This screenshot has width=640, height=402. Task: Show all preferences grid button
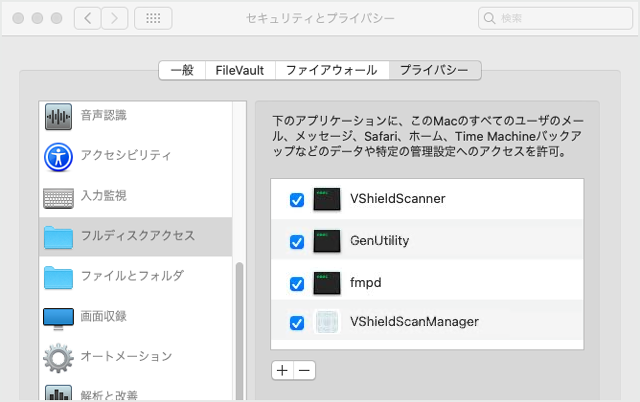[153, 18]
